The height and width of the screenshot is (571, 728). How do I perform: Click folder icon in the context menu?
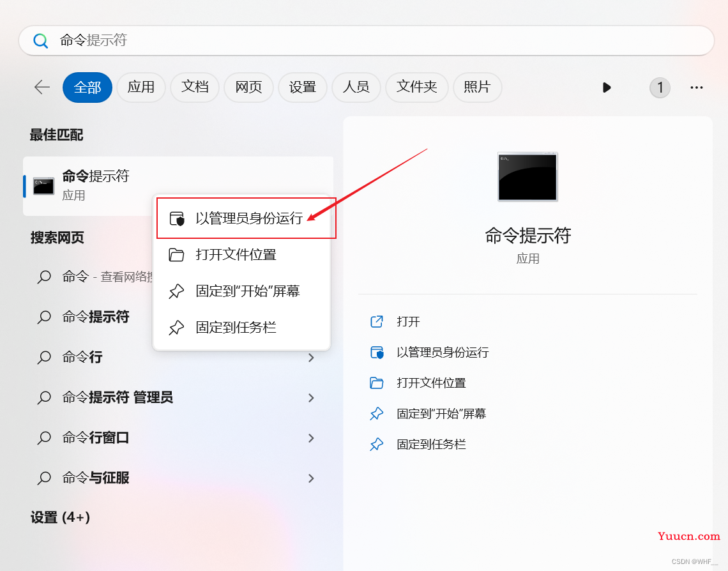pyautogui.click(x=176, y=255)
